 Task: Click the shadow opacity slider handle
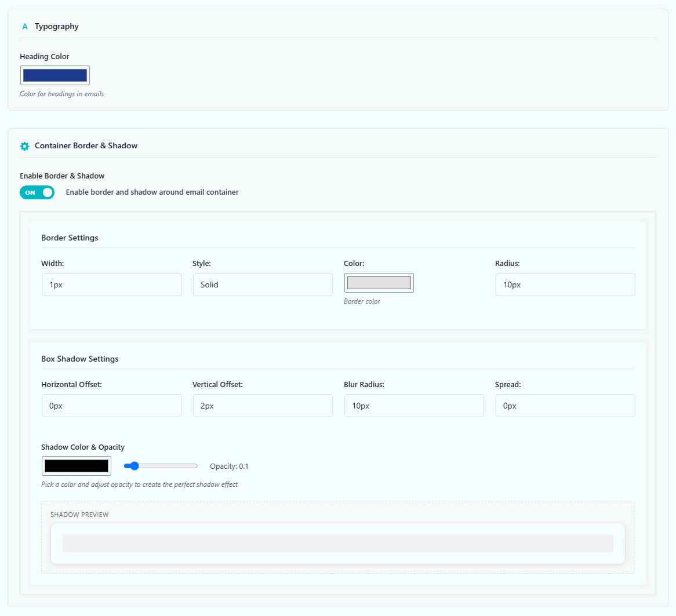[x=135, y=466]
